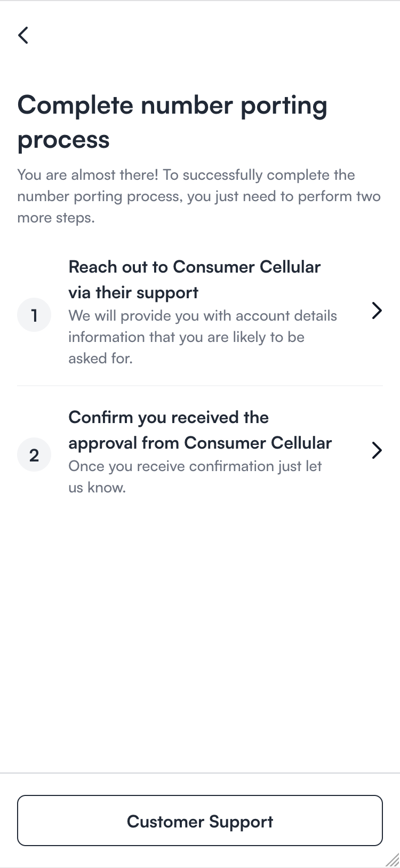This screenshot has height=868, width=400.
Task: Click the divider line between steps 1 and 2
Action: (x=200, y=385)
